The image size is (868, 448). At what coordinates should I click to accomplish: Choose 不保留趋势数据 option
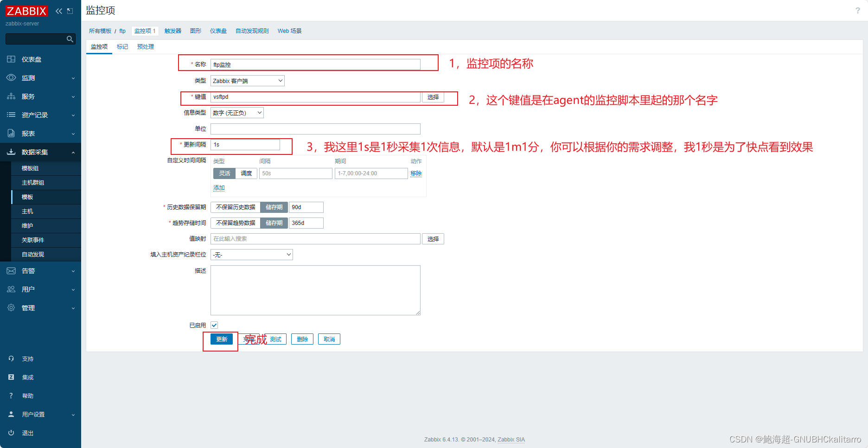click(236, 223)
